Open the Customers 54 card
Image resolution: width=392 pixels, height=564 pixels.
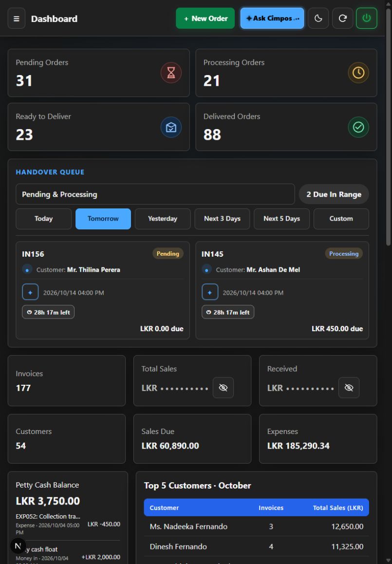coord(67,439)
